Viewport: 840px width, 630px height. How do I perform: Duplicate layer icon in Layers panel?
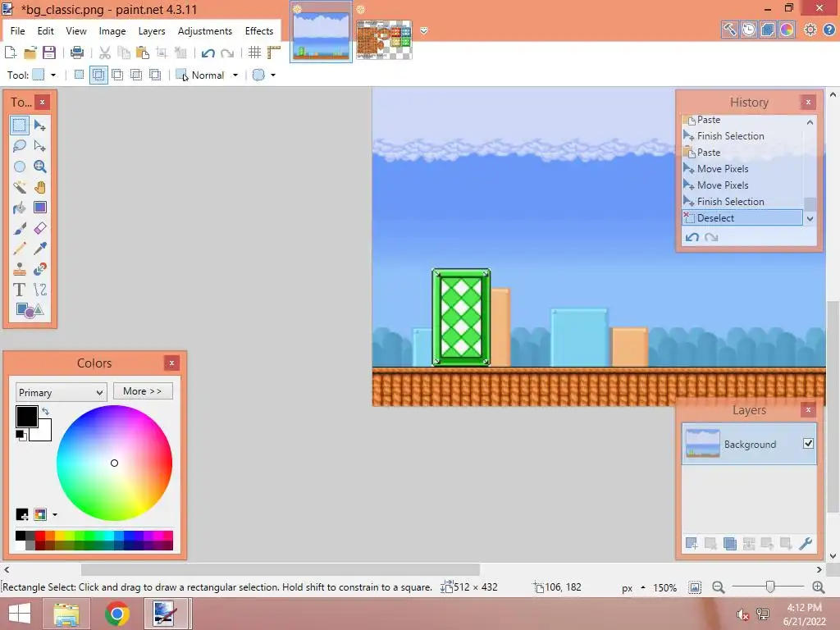point(729,544)
